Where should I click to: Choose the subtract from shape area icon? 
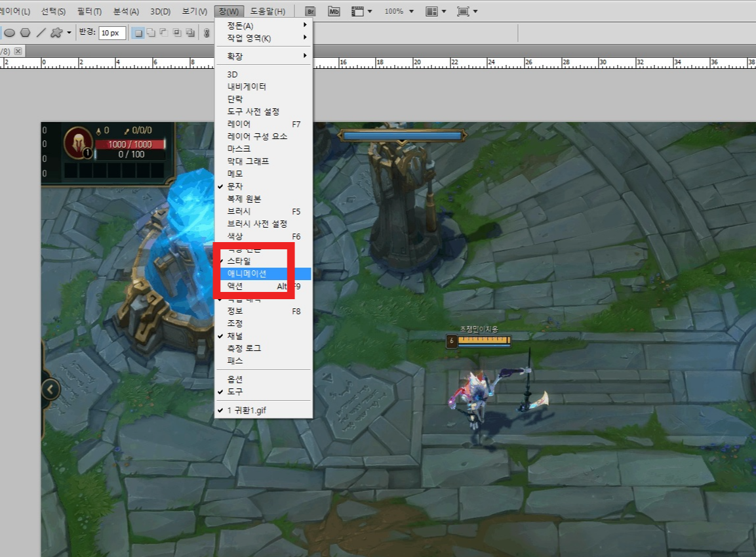(x=164, y=33)
